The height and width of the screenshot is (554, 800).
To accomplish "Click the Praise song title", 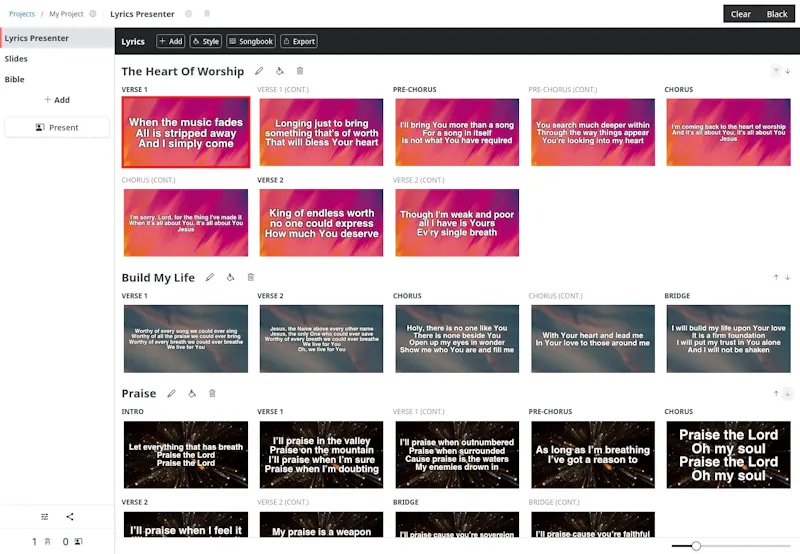I will pos(139,393).
